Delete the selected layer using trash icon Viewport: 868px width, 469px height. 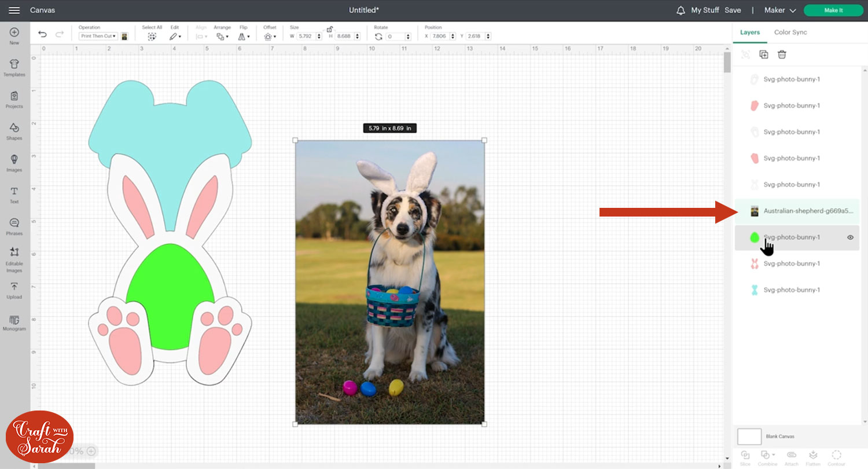tap(782, 54)
